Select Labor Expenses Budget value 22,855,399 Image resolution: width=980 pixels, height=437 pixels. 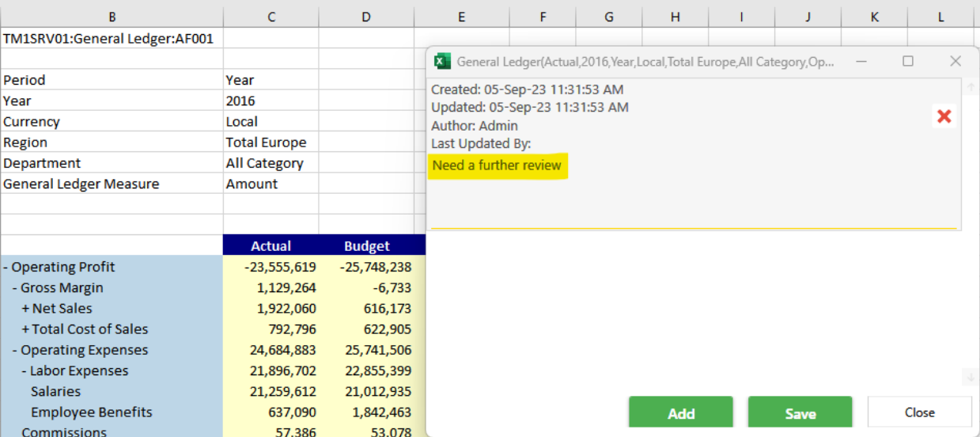(366, 370)
